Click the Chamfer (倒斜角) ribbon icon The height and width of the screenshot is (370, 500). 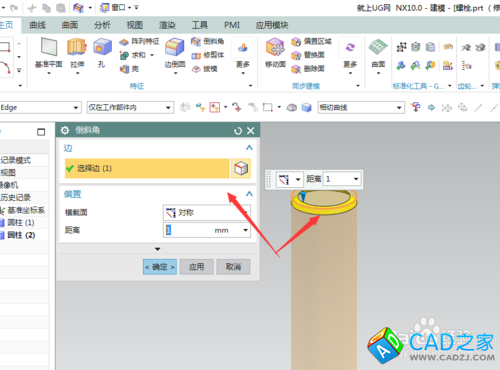click(x=196, y=41)
